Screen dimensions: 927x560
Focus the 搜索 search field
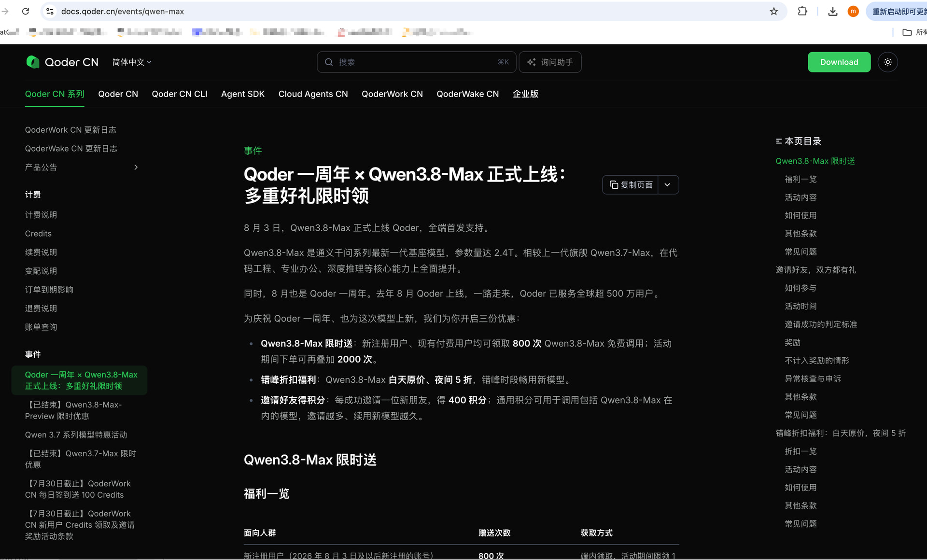pyautogui.click(x=416, y=62)
